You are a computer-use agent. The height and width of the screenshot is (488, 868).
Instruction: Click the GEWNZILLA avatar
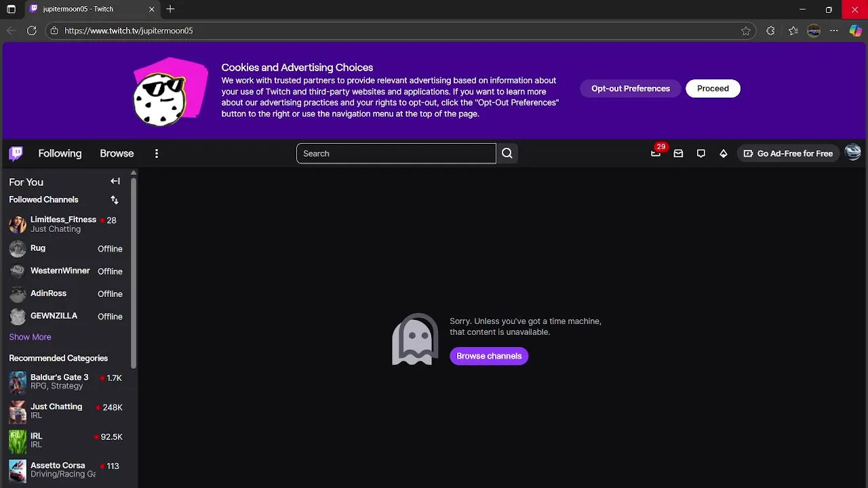[x=18, y=317]
